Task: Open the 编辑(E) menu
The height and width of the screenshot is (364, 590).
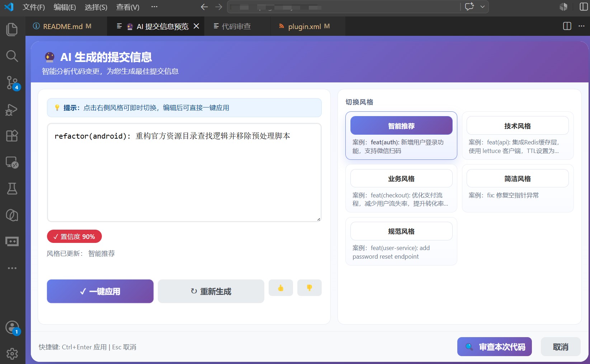Action: tap(65, 7)
